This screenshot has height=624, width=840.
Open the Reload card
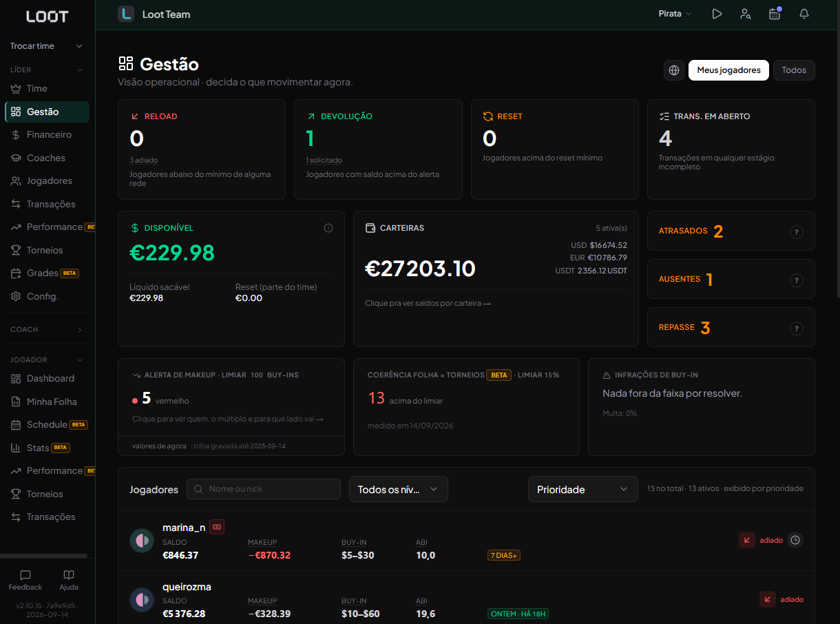202,149
